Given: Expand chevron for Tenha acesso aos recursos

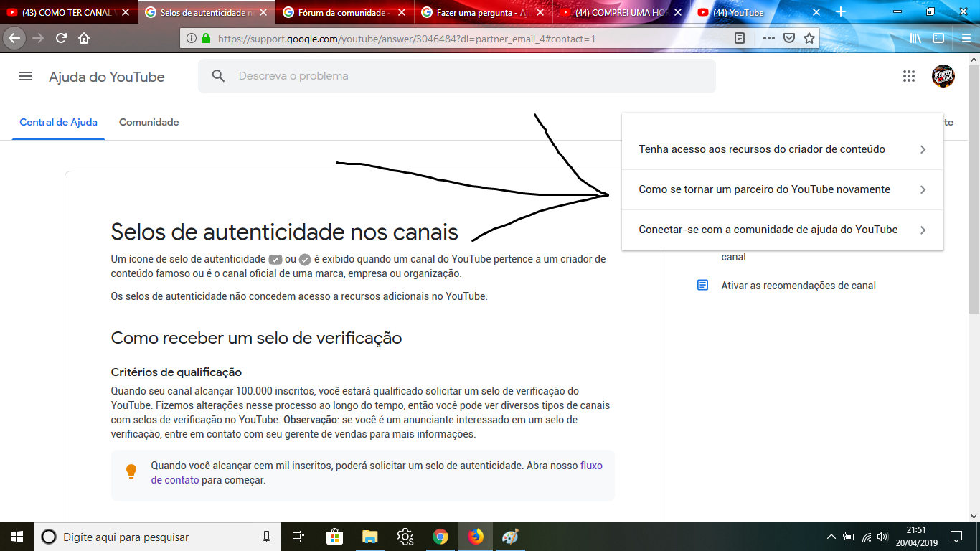Looking at the screenshot, I should coord(923,149).
